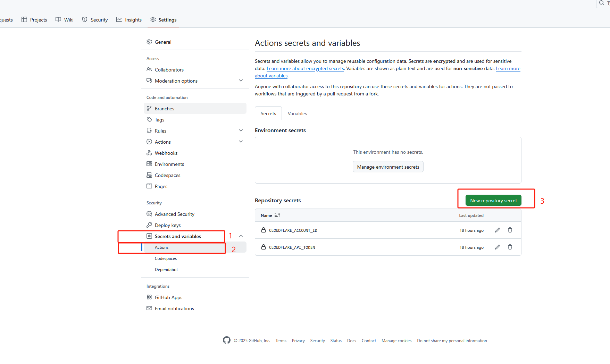Click the New repository secret button
The image size is (610, 364).
493,201
